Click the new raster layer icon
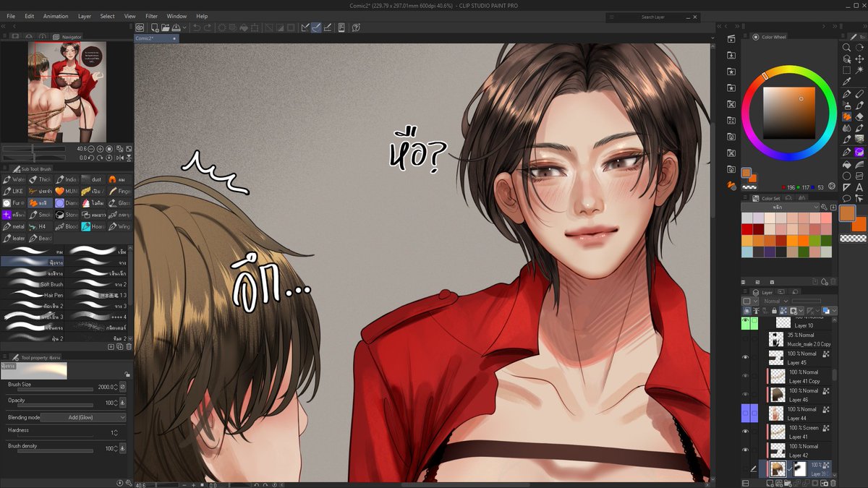Viewport: 868px width, 488px height. point(770,482)
